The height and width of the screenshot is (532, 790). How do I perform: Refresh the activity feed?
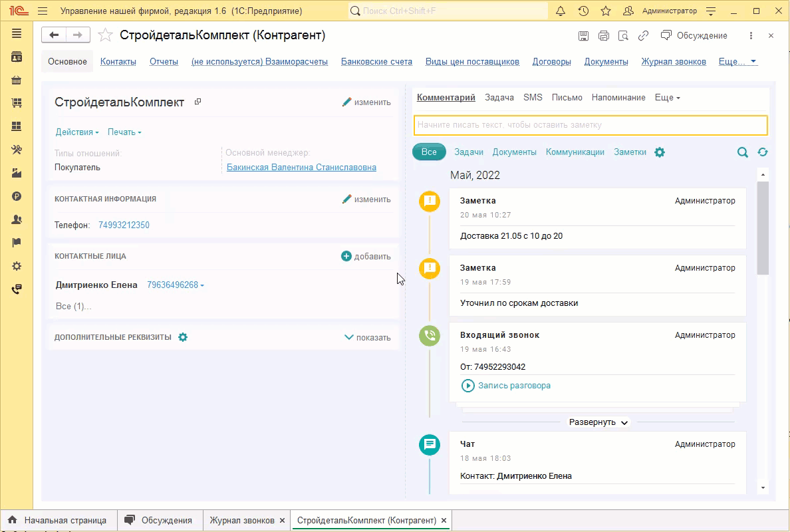pyautogui.click(x=763, y=152)
